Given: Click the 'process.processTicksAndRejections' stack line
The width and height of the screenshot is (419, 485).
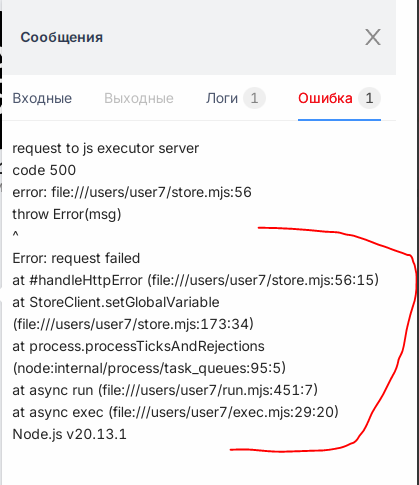Looking at the screenshot, I should [x=138, y=346].
